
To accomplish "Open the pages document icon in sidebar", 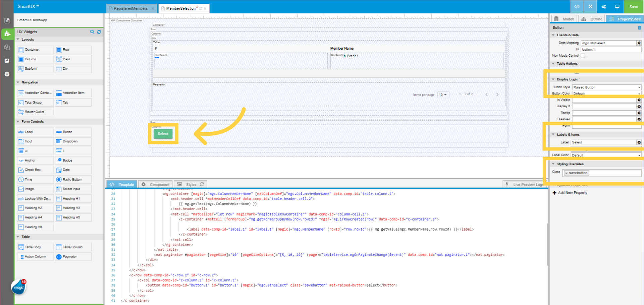I will (x=7, y=20).
